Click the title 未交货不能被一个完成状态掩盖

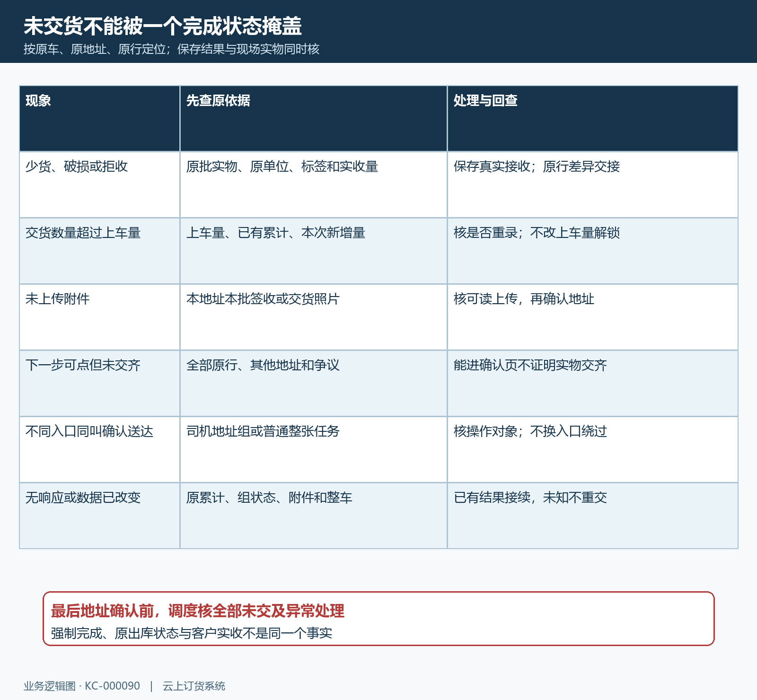pyautogui.click(x=163, y=26)
